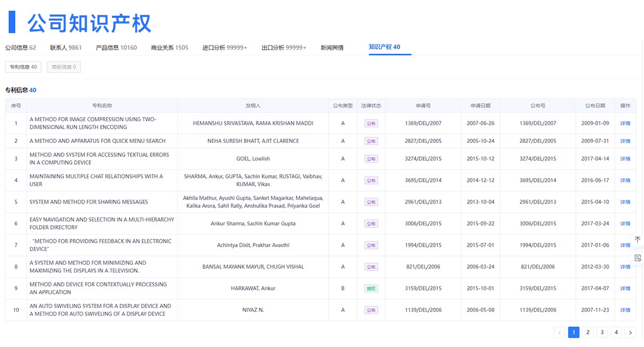This screenshot has width=644, height=347.
Task: Click the previous page left chevron
Action: (x=560, y=332)
